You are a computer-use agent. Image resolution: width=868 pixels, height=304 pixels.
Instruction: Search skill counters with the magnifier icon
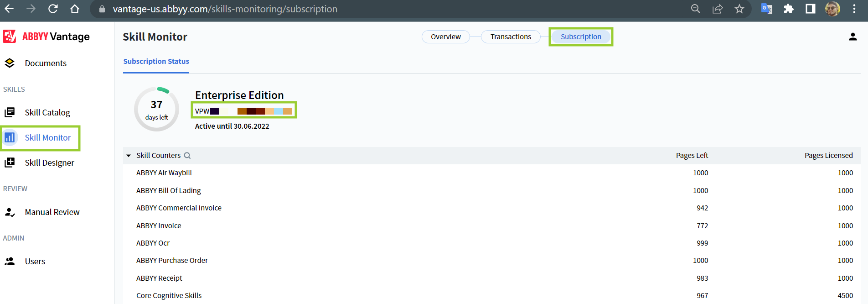tap(187, 156)
